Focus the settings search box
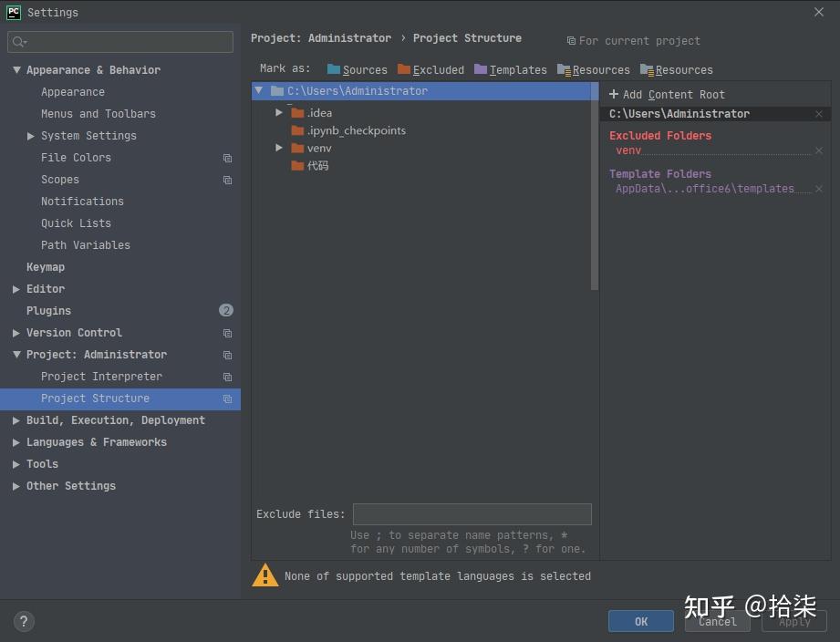Image resolution: width=840 pixels, height=642 pixels. (120, 42)
